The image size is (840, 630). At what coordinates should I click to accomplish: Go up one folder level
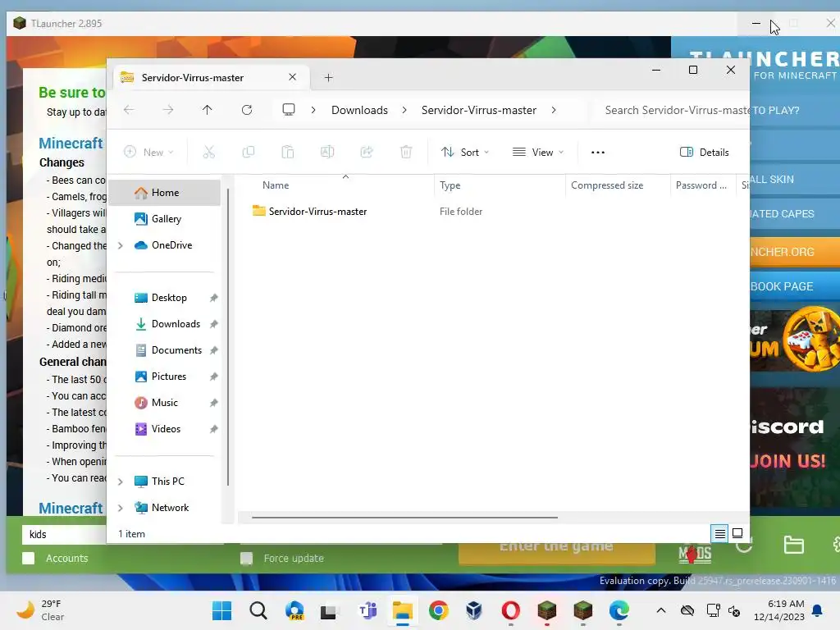208,110
